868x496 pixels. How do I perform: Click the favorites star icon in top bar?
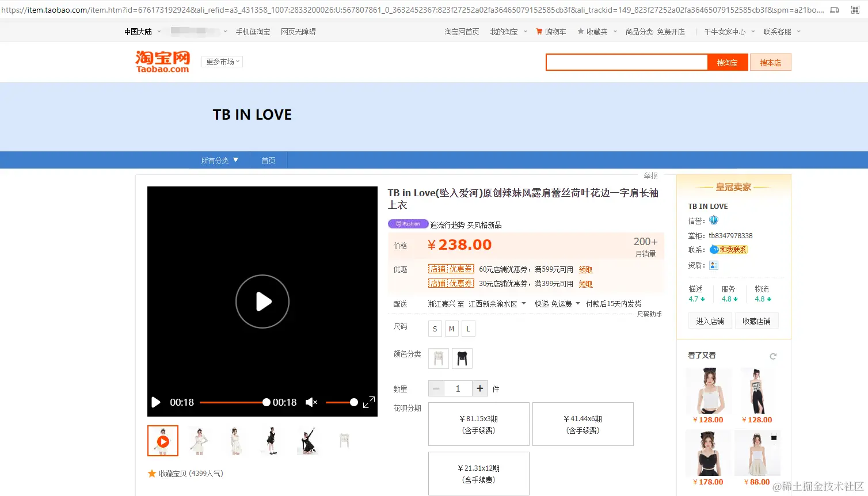click(x=581, y=32)
